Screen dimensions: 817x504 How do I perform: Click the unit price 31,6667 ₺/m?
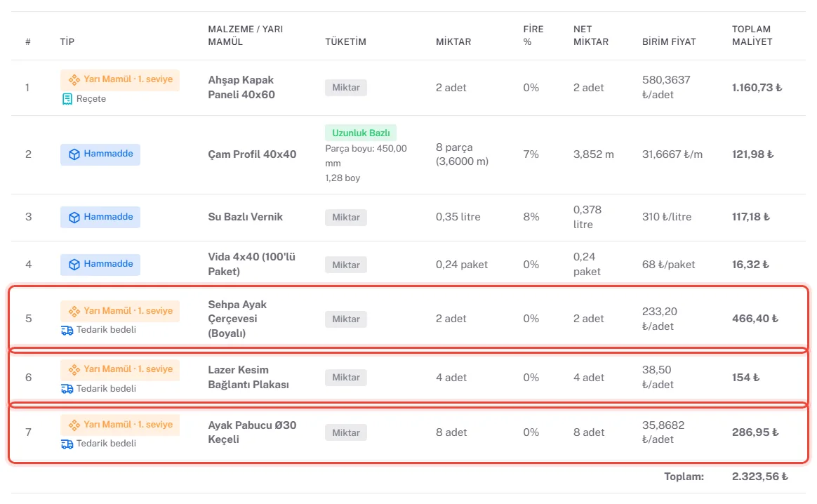[672, 154]
